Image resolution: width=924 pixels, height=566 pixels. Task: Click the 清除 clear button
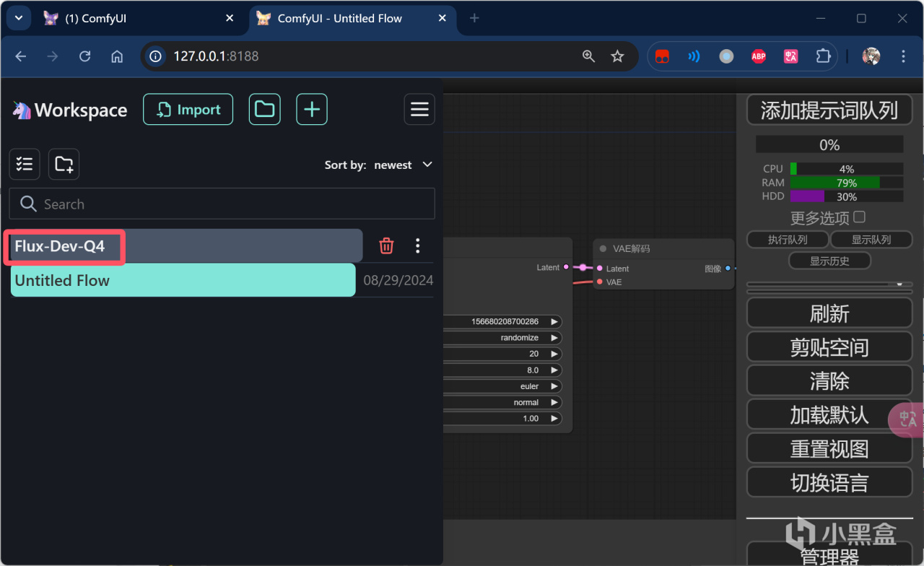point(829,381)
